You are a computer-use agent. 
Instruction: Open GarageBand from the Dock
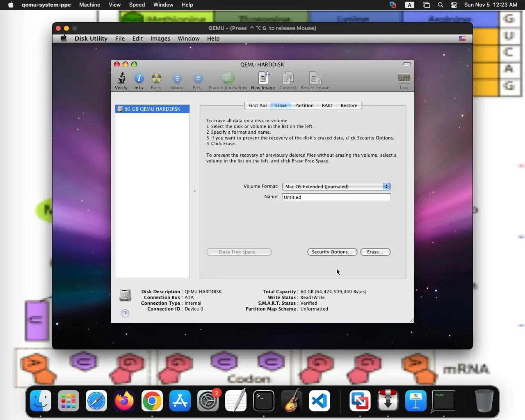[x=292, y=400]
